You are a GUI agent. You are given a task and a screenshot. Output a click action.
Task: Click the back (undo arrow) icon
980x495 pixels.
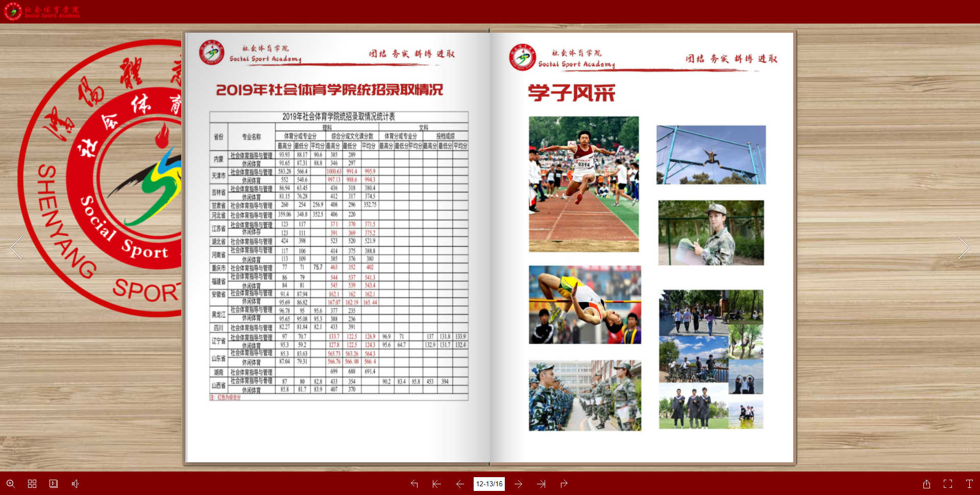414,484
